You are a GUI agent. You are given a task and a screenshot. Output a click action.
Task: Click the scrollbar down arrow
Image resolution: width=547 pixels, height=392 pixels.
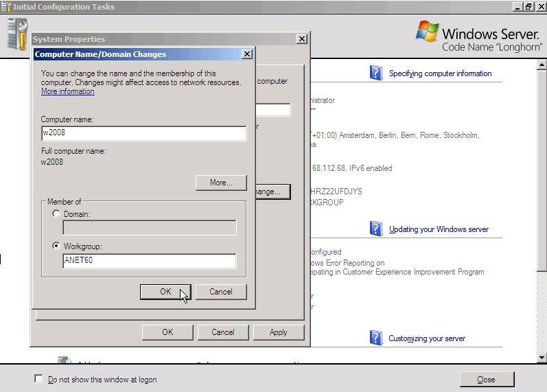click(542, 357)
